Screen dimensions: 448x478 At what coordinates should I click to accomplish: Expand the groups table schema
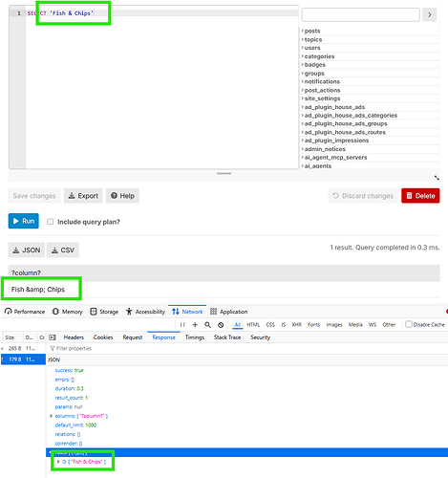(x=313, y=74)
